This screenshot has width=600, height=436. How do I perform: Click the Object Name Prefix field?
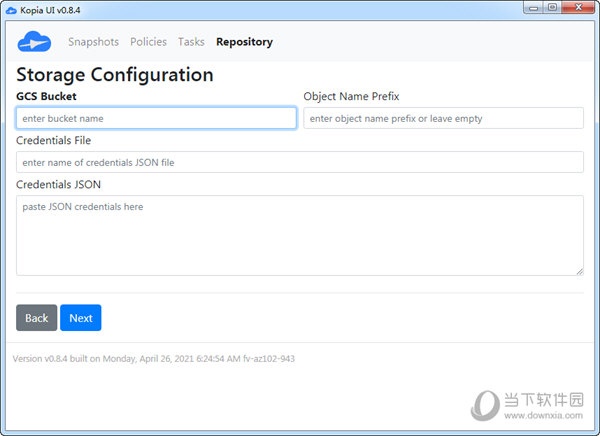(x=443, y=118)
